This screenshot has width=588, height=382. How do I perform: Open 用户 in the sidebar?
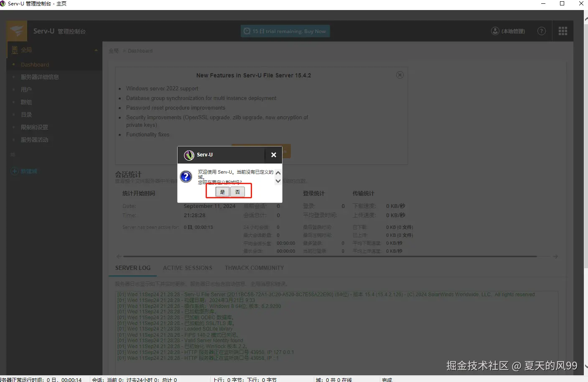[26, 90]
